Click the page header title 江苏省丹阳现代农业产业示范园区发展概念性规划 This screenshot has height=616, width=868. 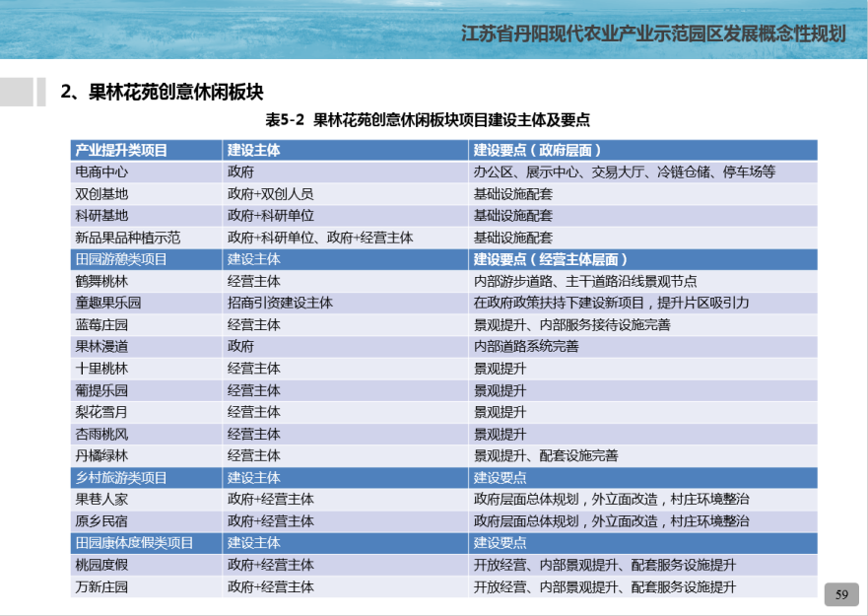(x=653, y=34)
